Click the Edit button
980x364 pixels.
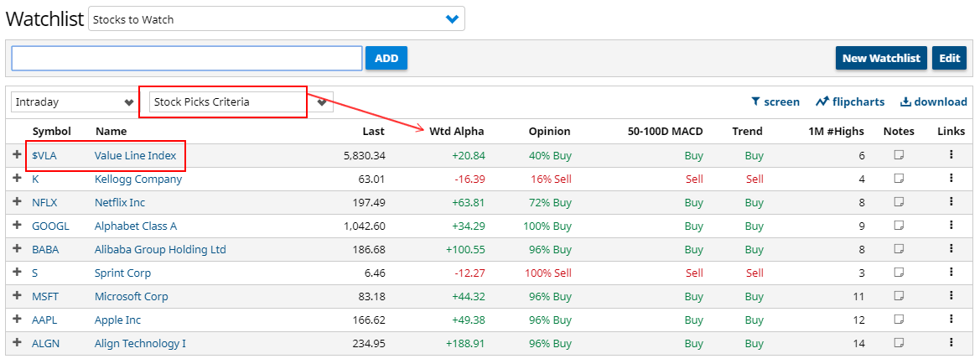tap(949, 58)
